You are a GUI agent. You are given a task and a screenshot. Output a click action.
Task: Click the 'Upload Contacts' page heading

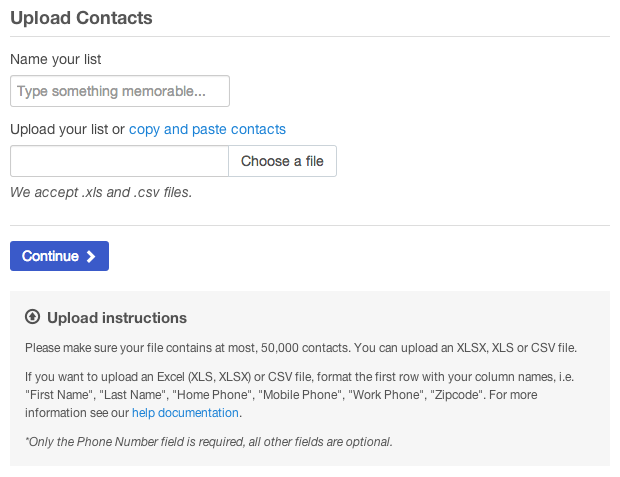[x=81, y=18]
